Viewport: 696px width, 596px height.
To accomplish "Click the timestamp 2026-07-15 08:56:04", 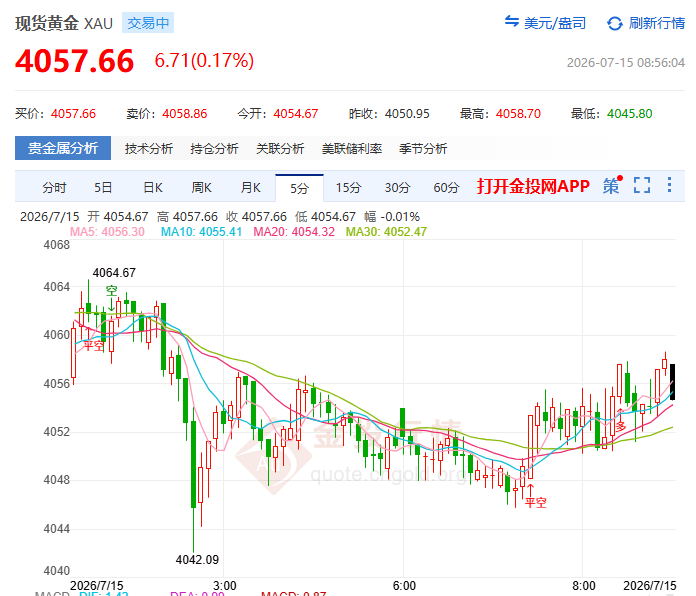I will pyautogui.click(x=625, y=63).
